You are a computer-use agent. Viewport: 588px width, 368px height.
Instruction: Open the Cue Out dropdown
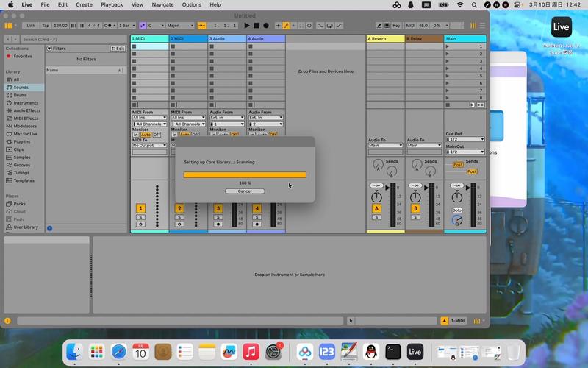(x=465, y=139)
